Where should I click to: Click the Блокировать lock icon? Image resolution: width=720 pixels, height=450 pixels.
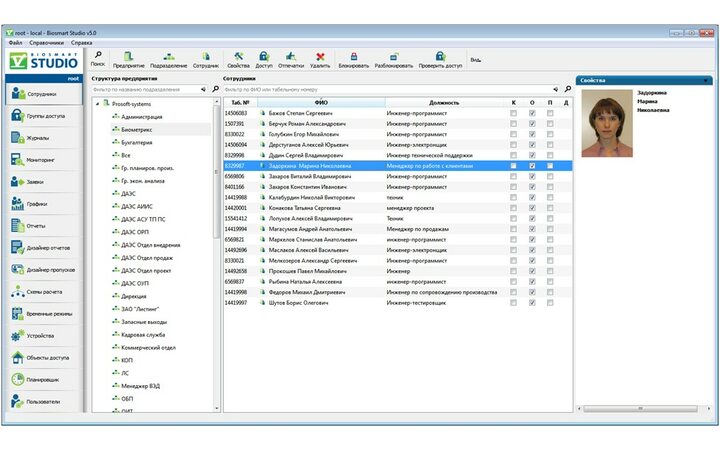point(353,57)
